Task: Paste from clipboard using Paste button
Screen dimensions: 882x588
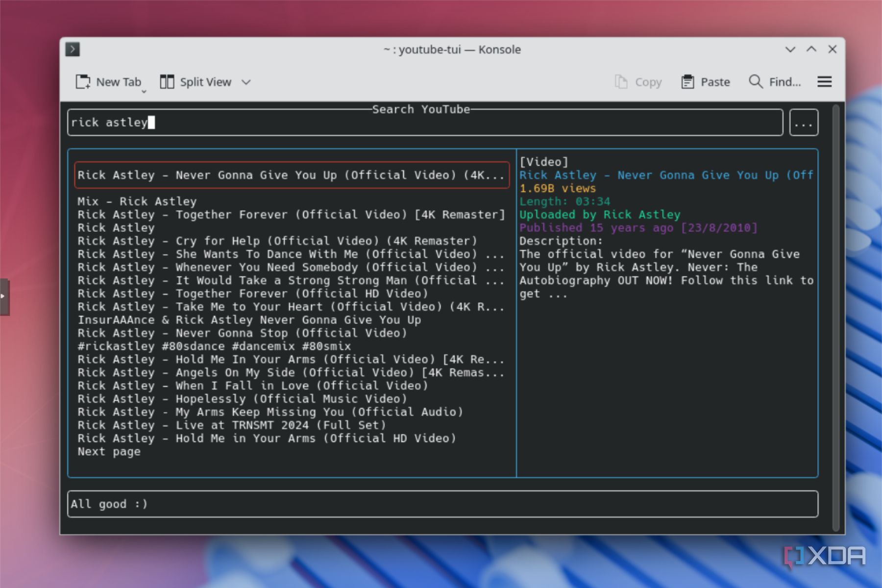Action: (x=706, y=82)
